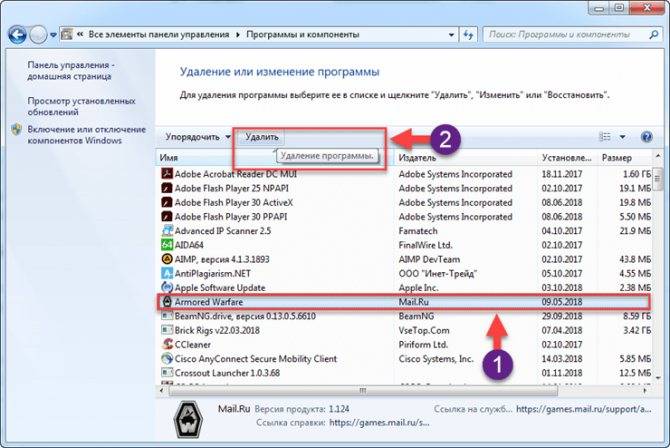Screen dimensions: 670x448
Task: Click the Adobe Acrobat Reader DC MUI icon
Action: click(167, 174)
